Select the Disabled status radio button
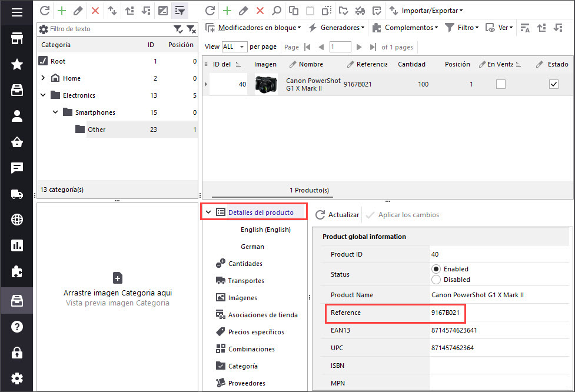Screen dimensions: 575x392 click(x=436, y=280)
